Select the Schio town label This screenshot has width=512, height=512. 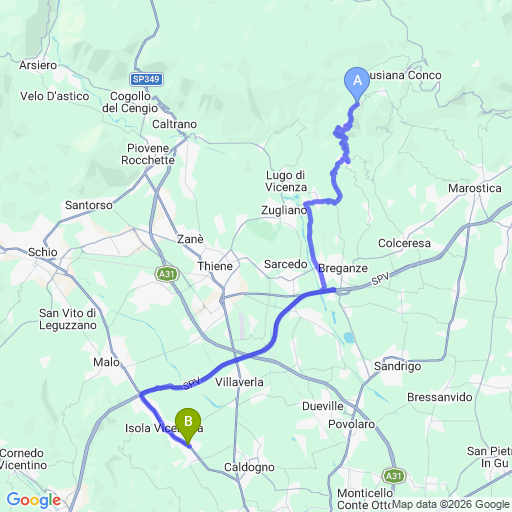43,252
